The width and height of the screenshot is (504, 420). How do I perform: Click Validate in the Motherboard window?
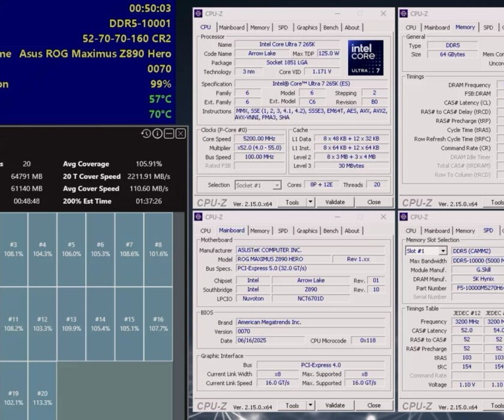coord(335,406)
